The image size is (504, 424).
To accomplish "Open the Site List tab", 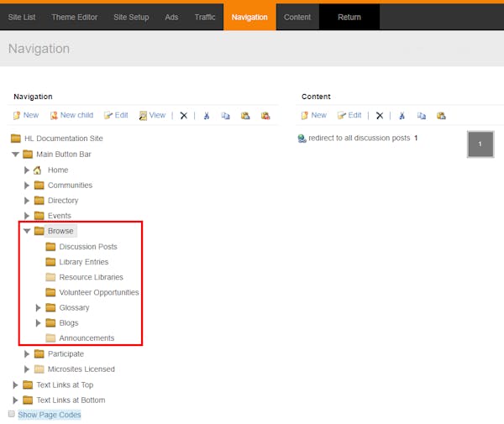I will [x=22, y=17].
